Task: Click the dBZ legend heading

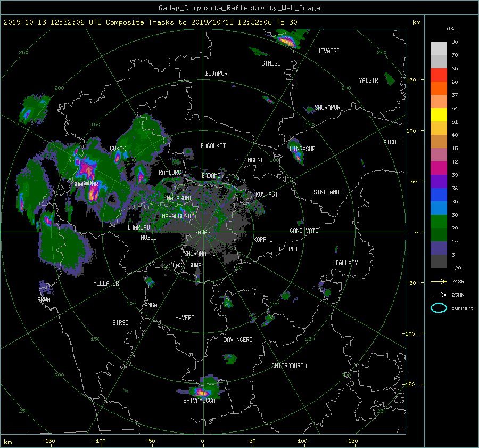Action: [451, 28]
